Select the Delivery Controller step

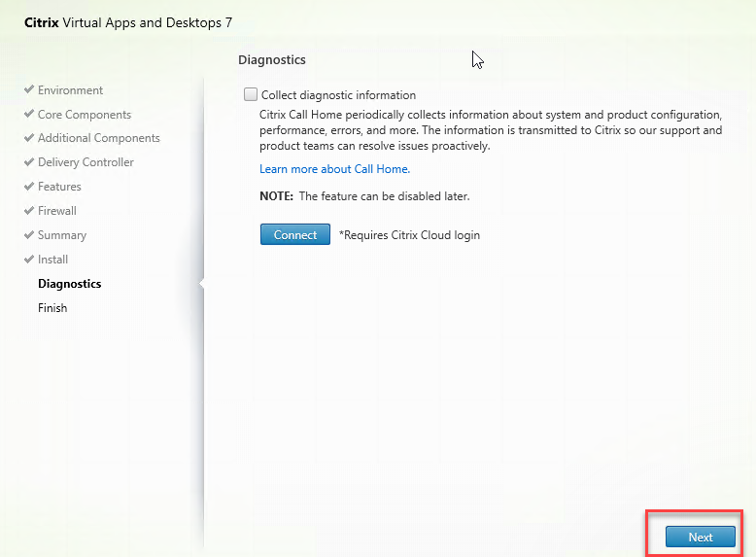[86, 162]
